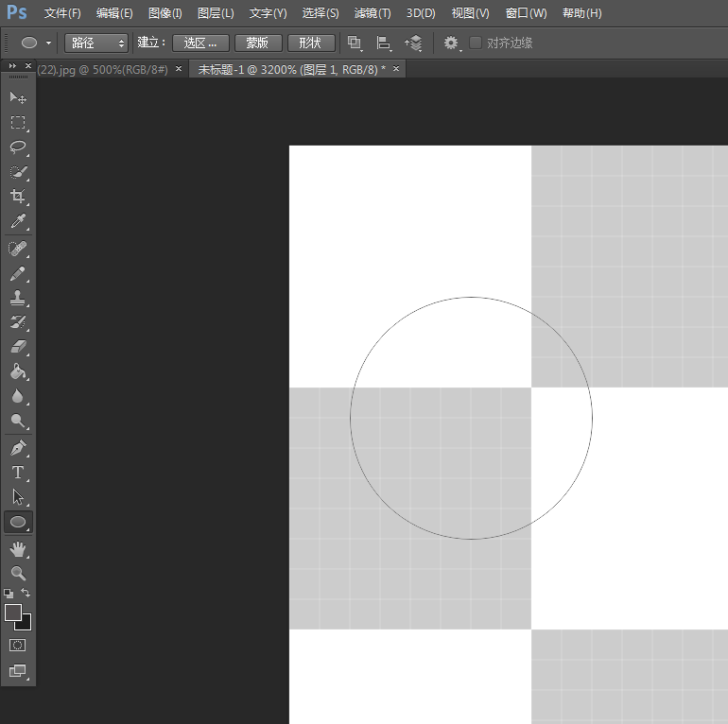Open the 编辑(E) menu
The width and height of the screenshot is (728, 724).
[114, 13]
